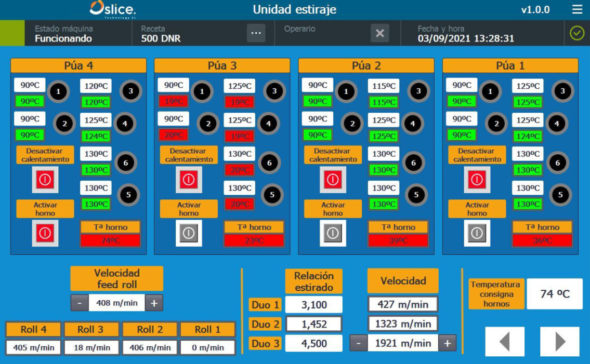The image size is (590, 364).
Task: Go to the previous page with the left arrow
Action: pos(504,341)
